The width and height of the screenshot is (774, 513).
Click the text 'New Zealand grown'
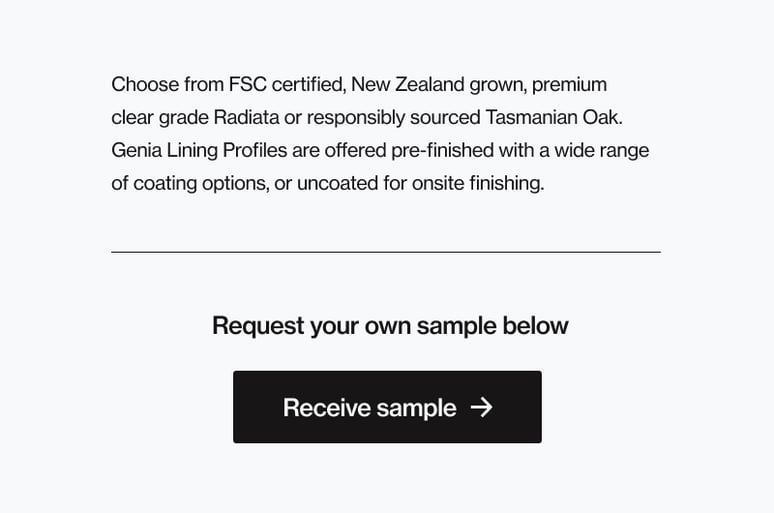click(439, 85)
